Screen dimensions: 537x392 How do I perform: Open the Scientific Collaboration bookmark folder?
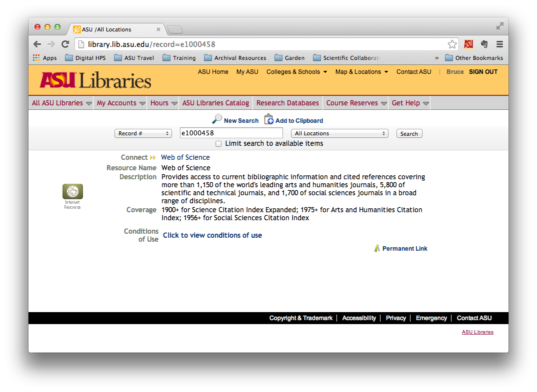coord(346,58)
